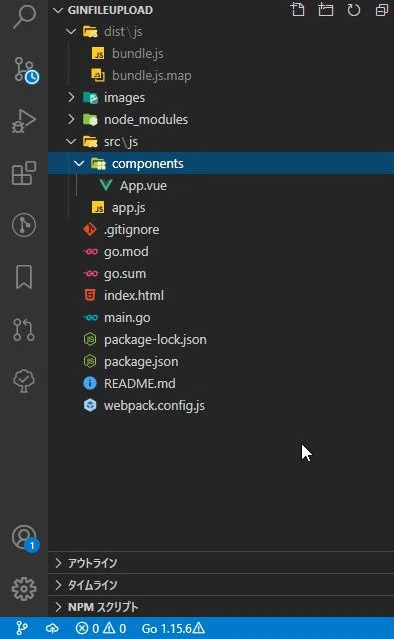The height and width of the screenshot is (639, 394).
Task: Click the HTML5 icon beside index.html
Action: [x=90, y=295]
